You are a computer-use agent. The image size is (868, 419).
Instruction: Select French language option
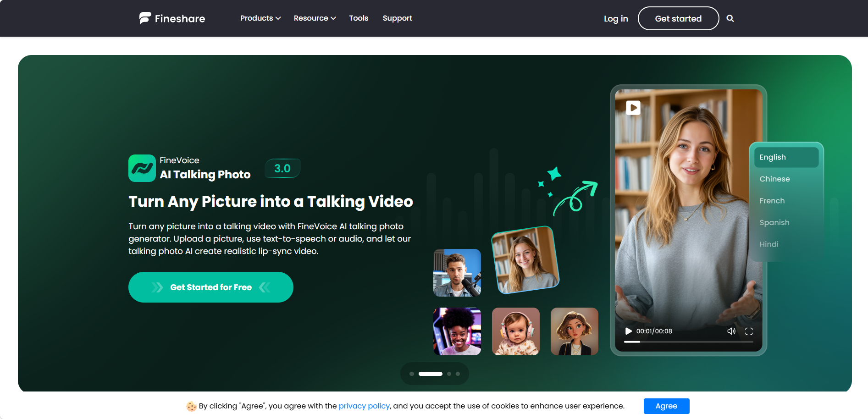click(x=772, y=201)
